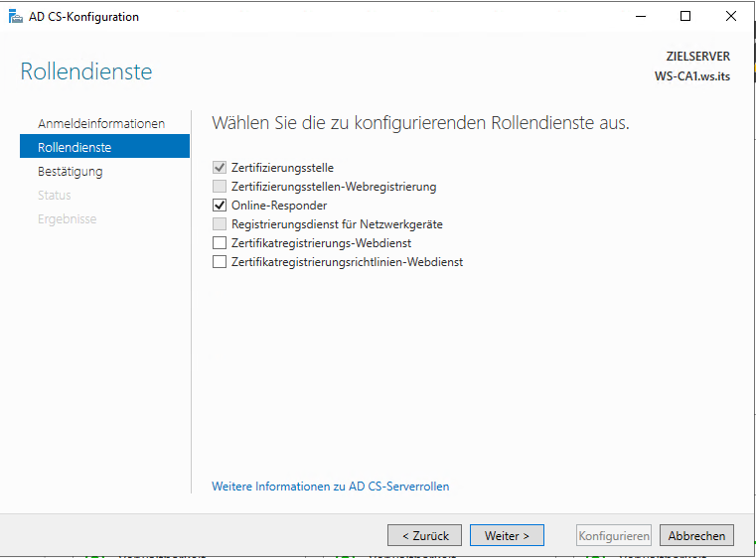Click the WS-CA1.ws.its server name

point(692,76)
